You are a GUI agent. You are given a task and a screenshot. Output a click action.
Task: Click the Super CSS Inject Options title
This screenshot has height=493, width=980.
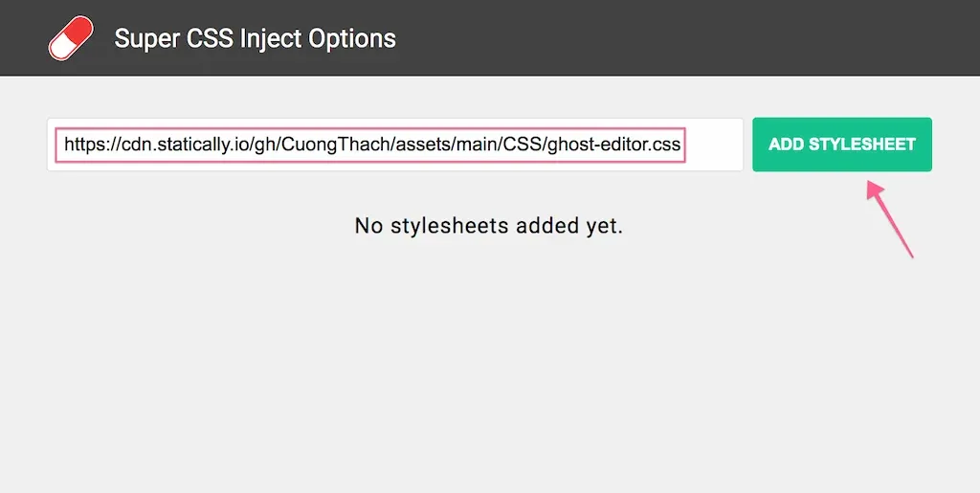click(255, 38)
